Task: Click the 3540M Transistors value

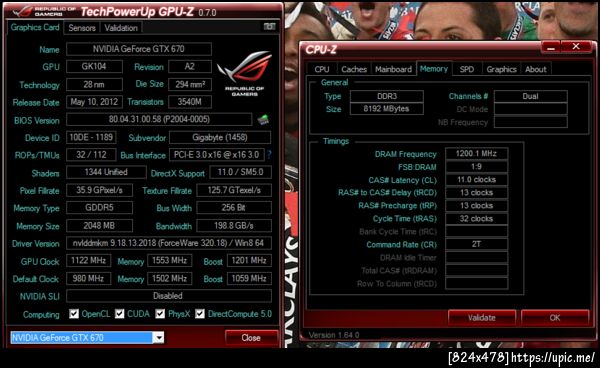Action: 190,102
